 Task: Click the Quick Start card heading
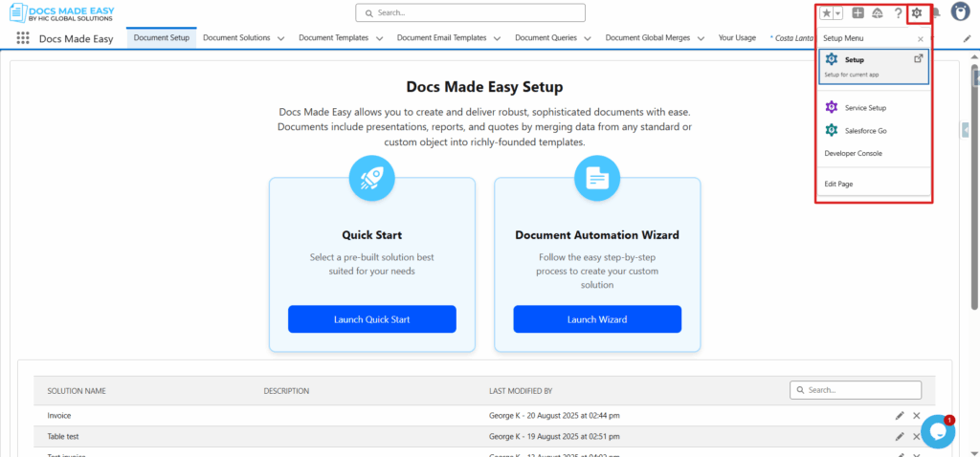(x=372, y=235)
